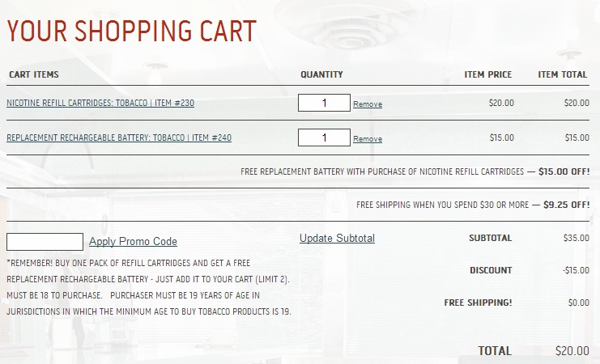Click the age requirement reminder text
The width and height of the screenshot is (600, 364).
(149, 303)
